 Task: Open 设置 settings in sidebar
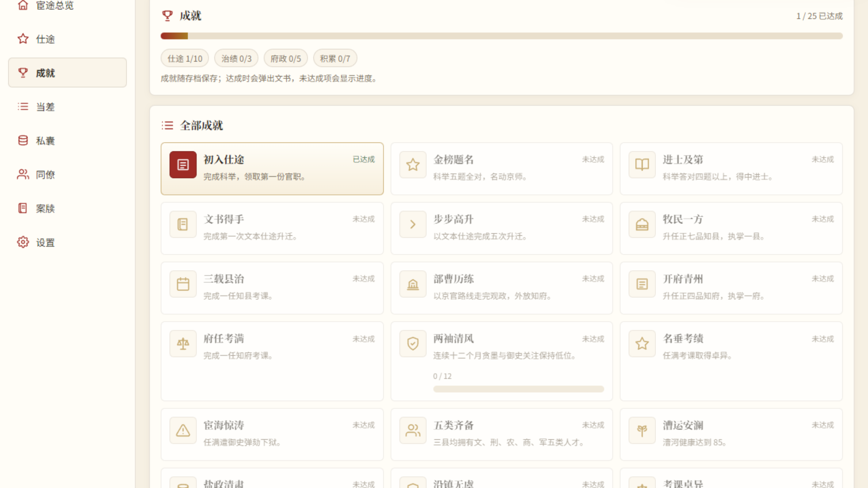pos(67,242)
